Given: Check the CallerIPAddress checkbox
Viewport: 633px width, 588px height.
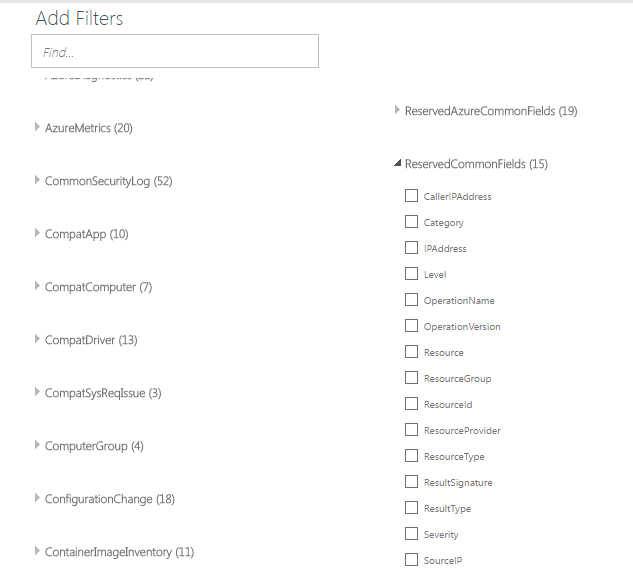Looking at the screenshot, I should [412, 196].
